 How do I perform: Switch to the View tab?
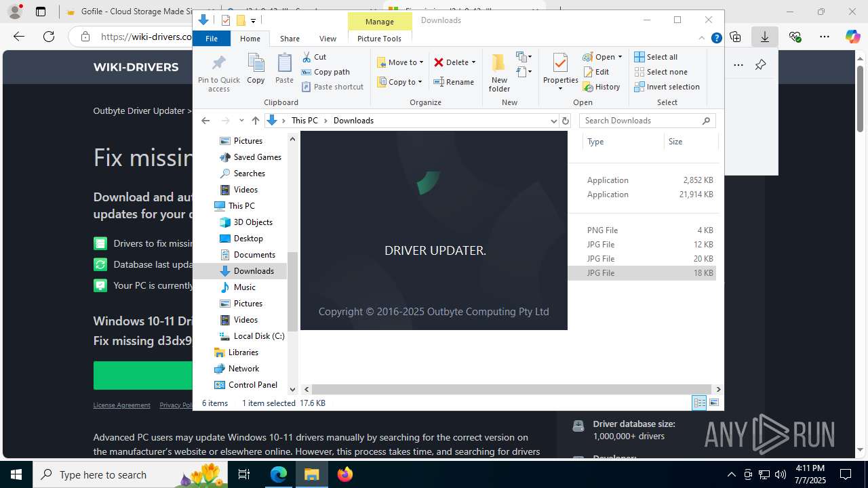tap(328, 39)
